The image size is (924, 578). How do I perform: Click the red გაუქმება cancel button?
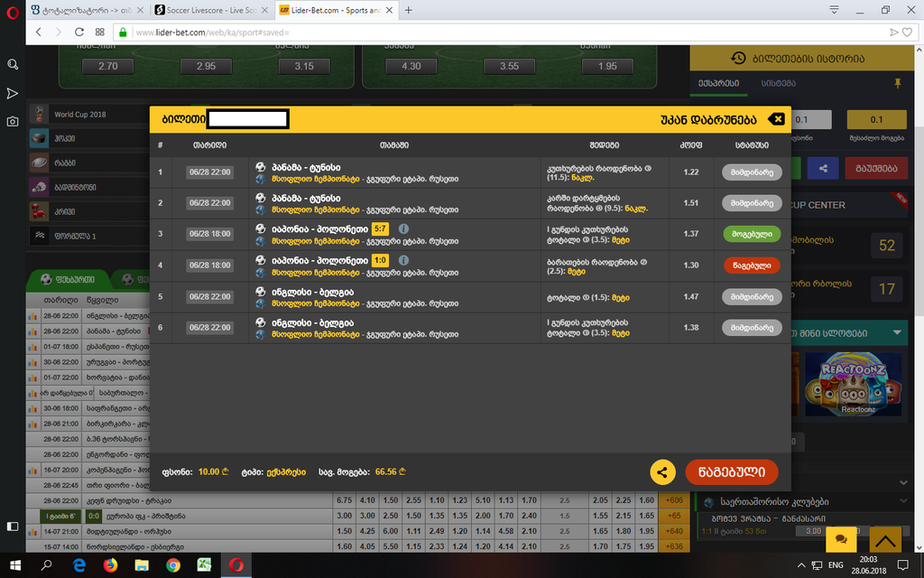(x=875, y=168)
